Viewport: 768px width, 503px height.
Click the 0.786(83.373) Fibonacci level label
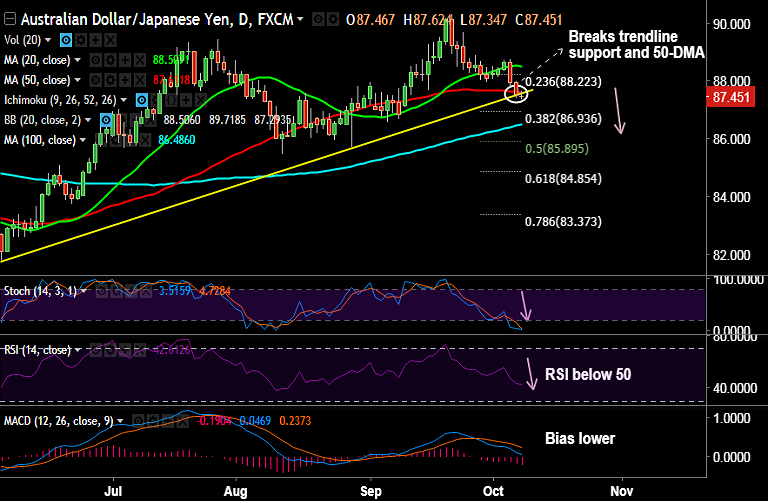(563, 221)
